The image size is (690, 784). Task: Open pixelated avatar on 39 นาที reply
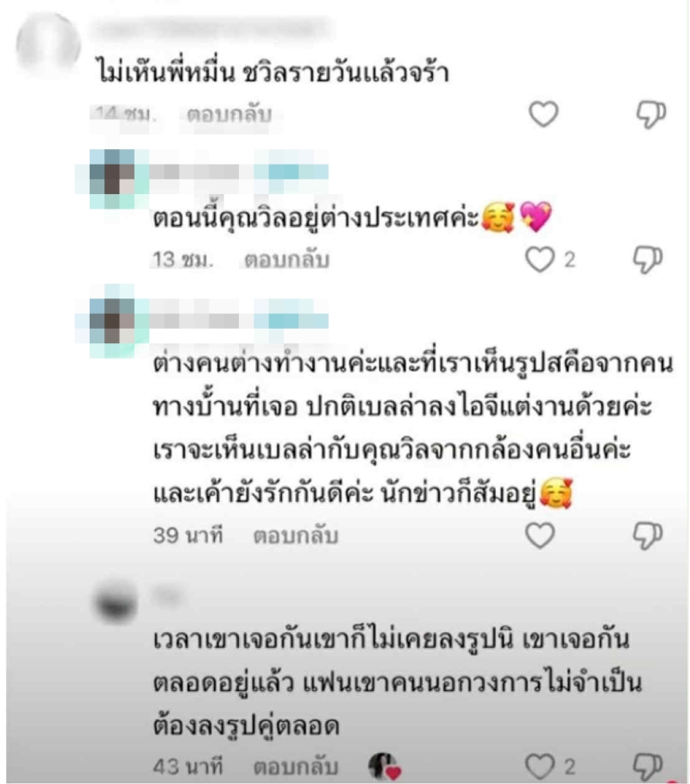pos(112,321)
